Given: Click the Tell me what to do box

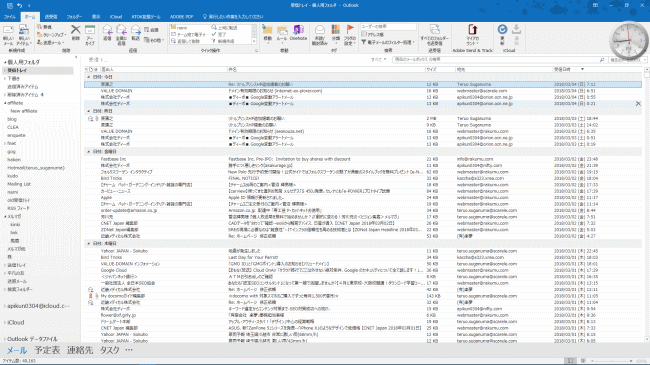Looking at the screenshot, I should (x=233, y=17).
